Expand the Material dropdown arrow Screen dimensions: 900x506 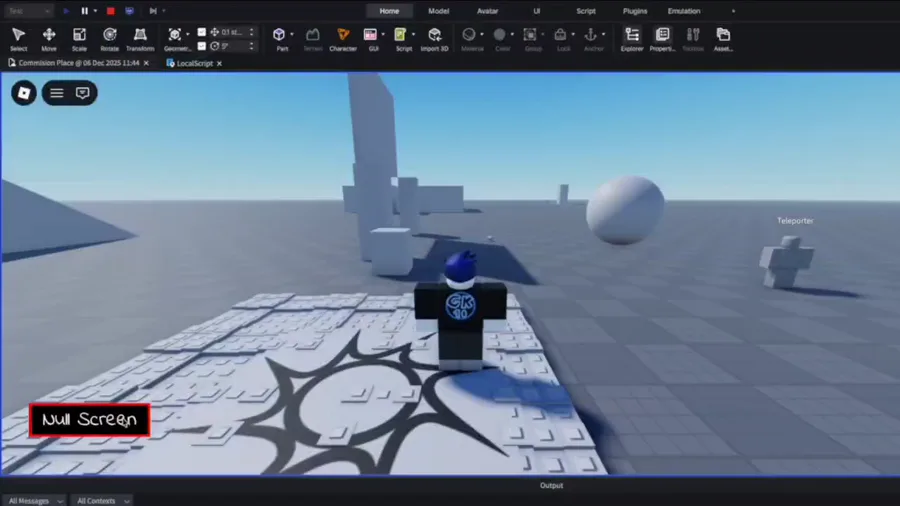[482, 34]
